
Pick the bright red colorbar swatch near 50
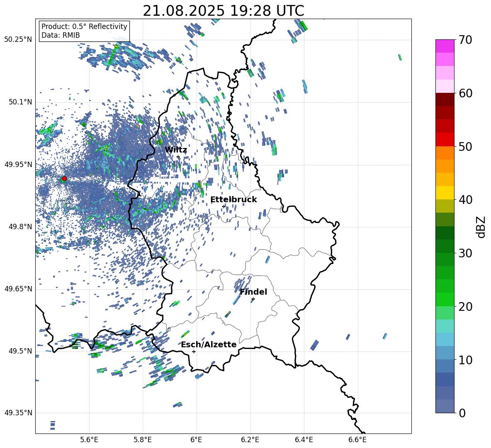tap(445, 140)
